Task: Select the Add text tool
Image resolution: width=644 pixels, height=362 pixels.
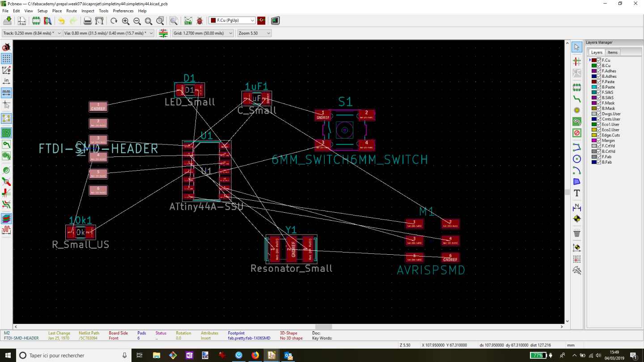Action: pyautogui.click(x=577, y=193)
